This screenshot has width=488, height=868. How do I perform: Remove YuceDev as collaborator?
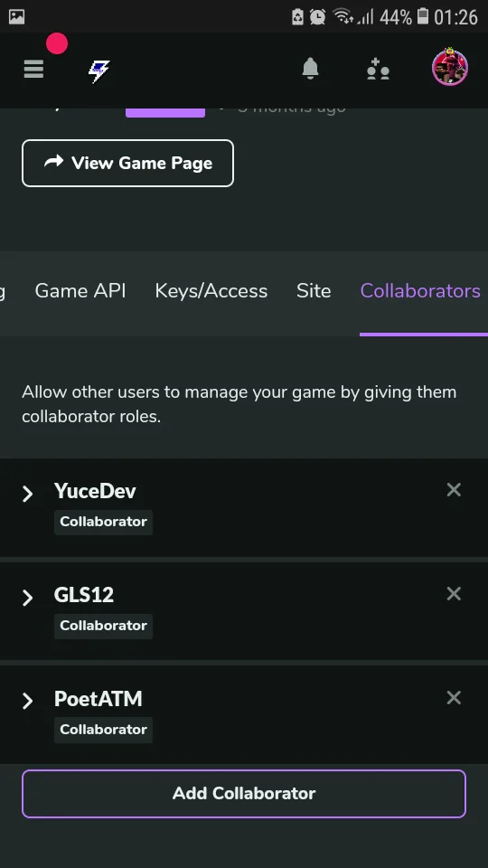click(x=454, y=490)
